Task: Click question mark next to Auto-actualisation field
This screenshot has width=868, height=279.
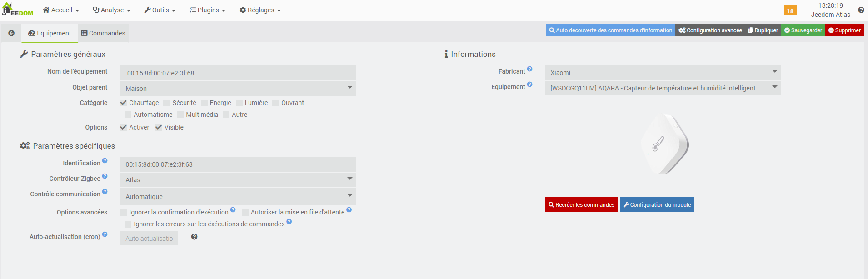Action: point(194,237)
